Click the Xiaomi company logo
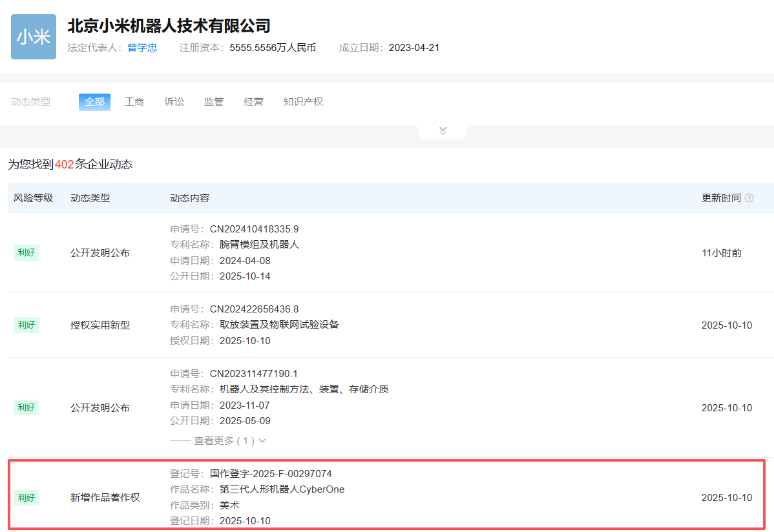 [34, 37]
